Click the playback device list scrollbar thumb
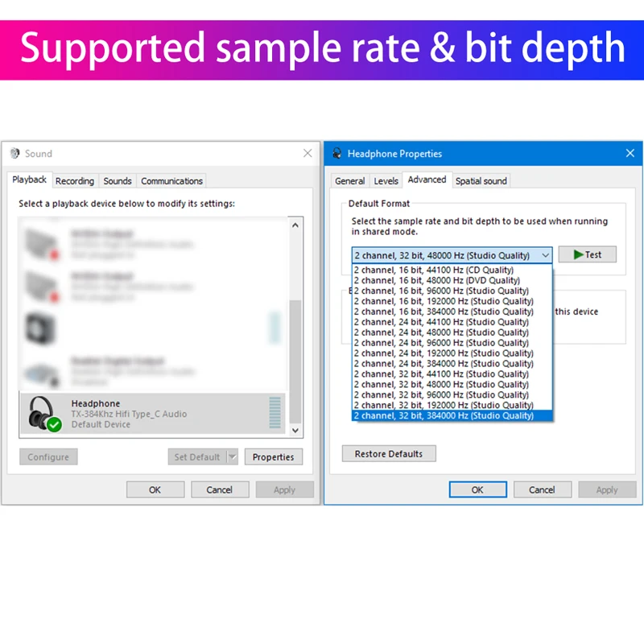This screenshot has height=644, width=644. click(x=295, y=361)
